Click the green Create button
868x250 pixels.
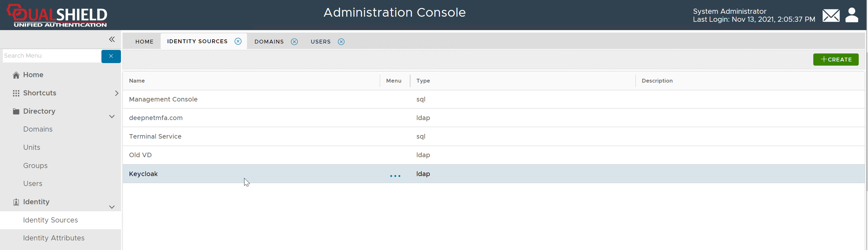point(835,60)
